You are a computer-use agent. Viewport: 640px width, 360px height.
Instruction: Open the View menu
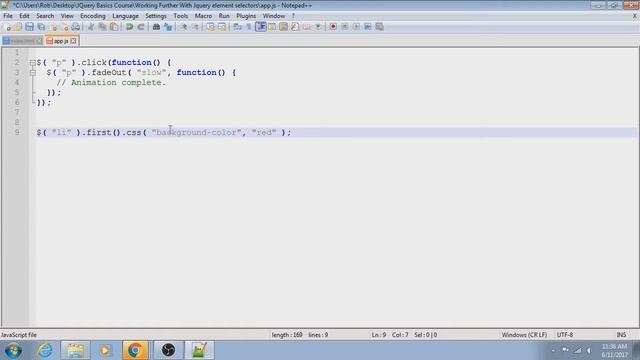(x=67, y=16)
